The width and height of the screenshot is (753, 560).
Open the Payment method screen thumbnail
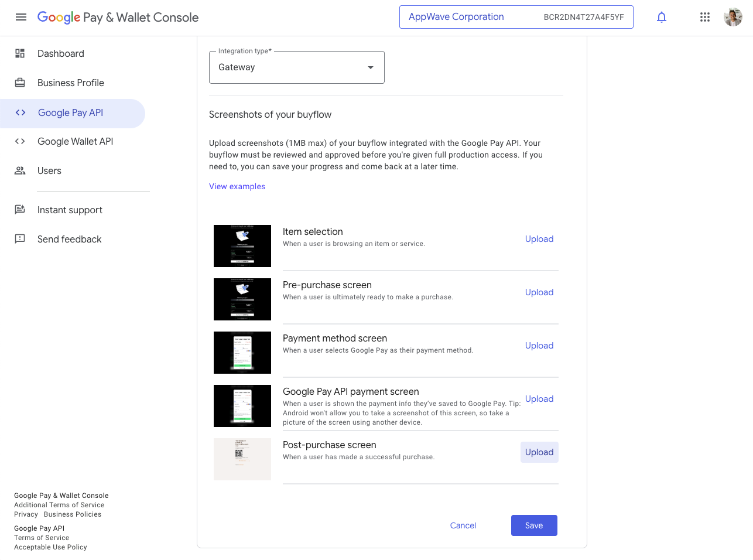coord(242,353)
